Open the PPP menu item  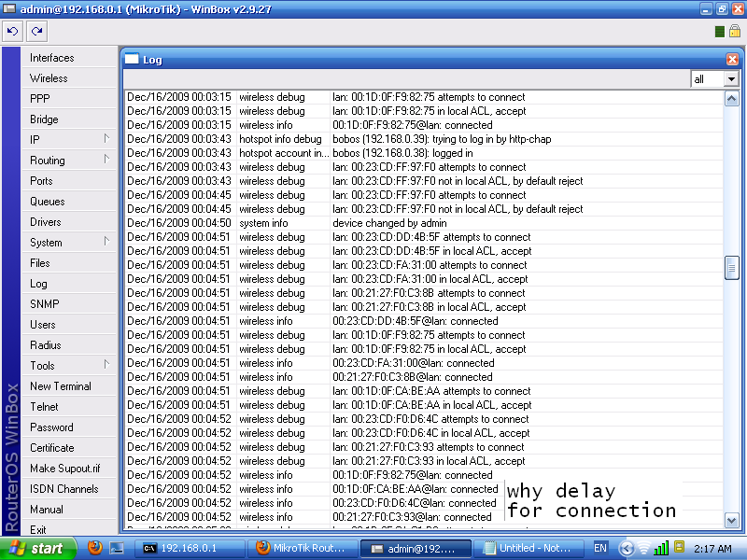click(69, 99)
